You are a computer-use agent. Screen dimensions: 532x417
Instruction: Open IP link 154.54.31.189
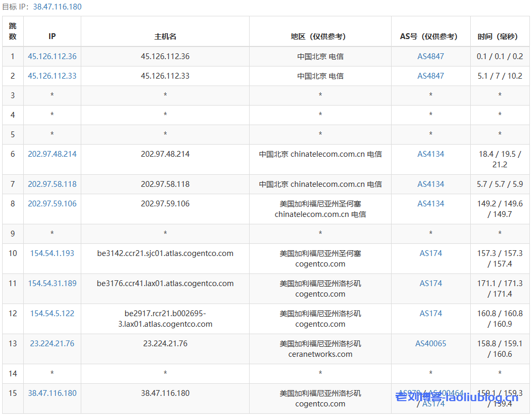point(52,283)
